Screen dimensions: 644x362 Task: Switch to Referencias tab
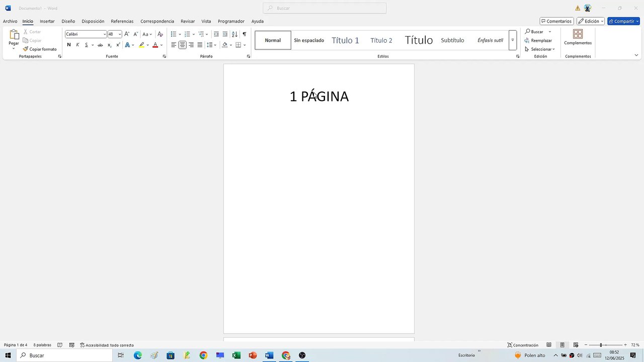122,21
